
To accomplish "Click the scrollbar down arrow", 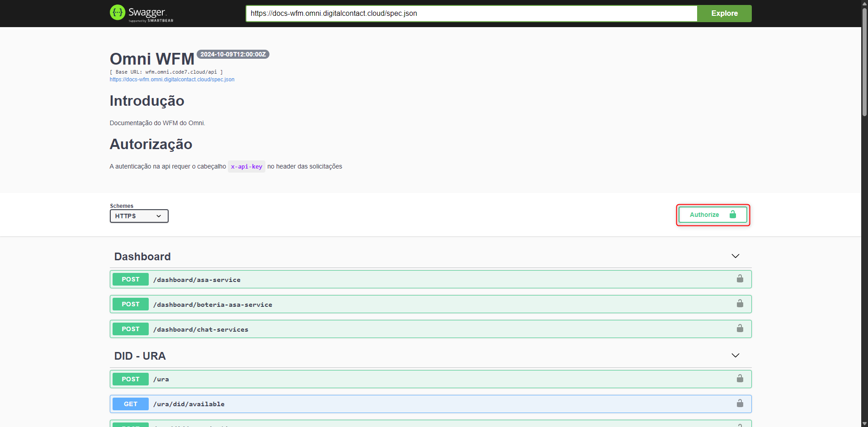I will coord(864,423).
